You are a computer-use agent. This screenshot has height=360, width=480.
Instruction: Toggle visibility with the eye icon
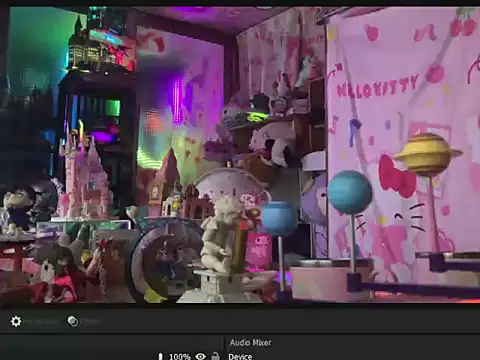[x=200, y=356]
